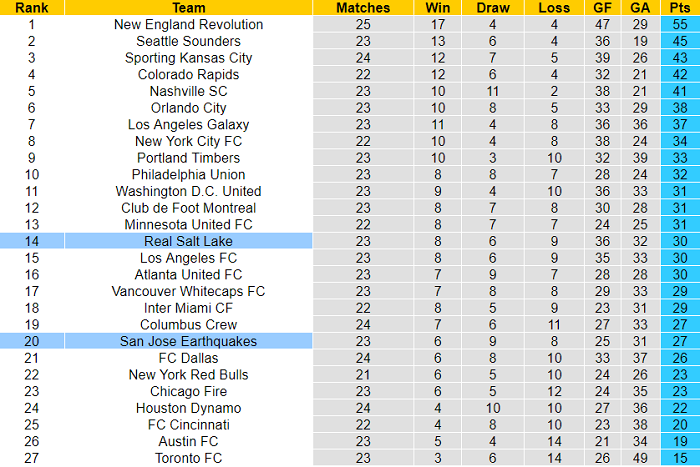Select Inter Miami CF team name

pos(188,308)
